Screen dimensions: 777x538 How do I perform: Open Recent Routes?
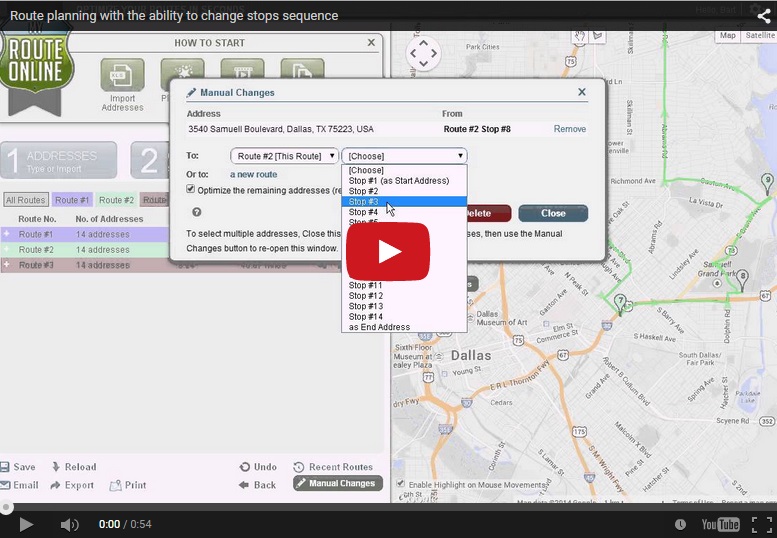(333, 467)
